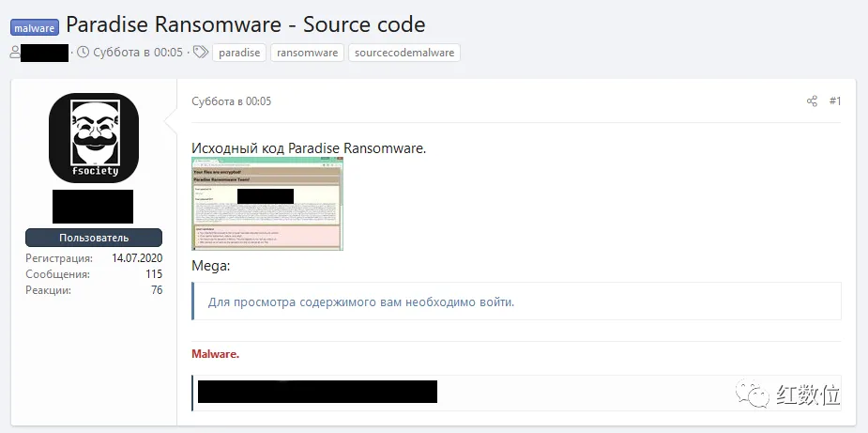Screen dimensions: 868x433
Task: Click the header date Суббота в 00:05
Action: pyautogui.click(x=138, y=53)
